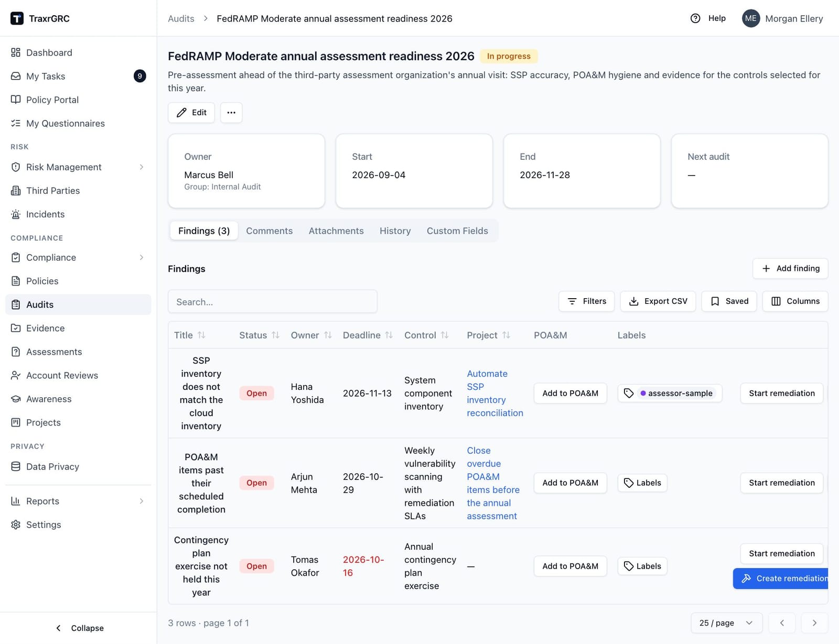The width and height of the screenshot is (839, 644).
Task: Open the Columns chooser
Action: (795, 301)
